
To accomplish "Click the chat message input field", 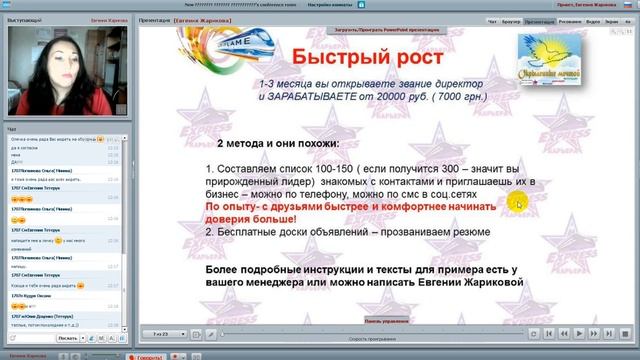I will click(35, 338).
